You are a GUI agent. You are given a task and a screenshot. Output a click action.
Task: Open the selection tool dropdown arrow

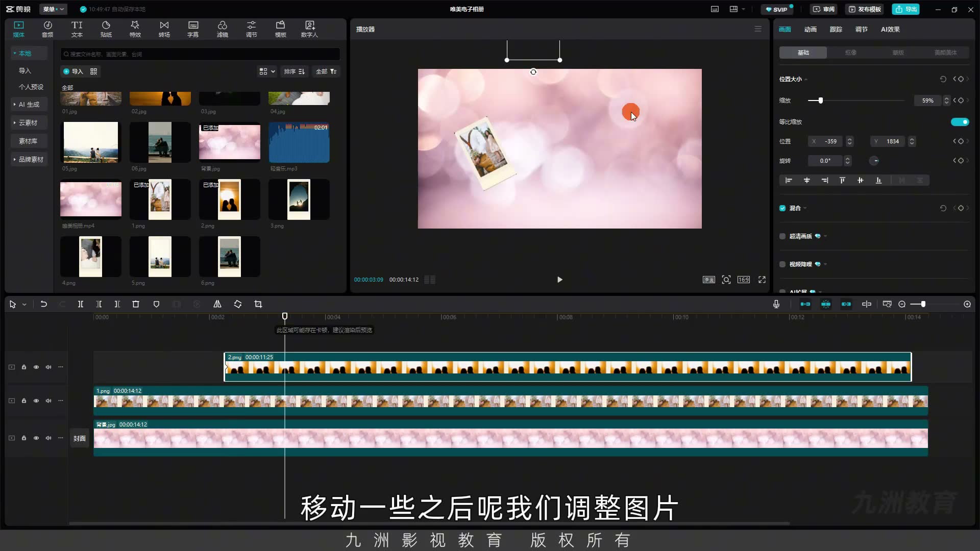[24, 305]
